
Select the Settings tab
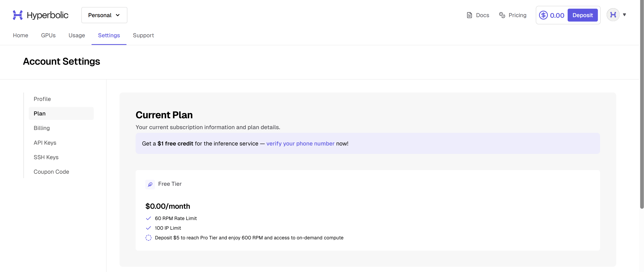[x=109, y=35]
